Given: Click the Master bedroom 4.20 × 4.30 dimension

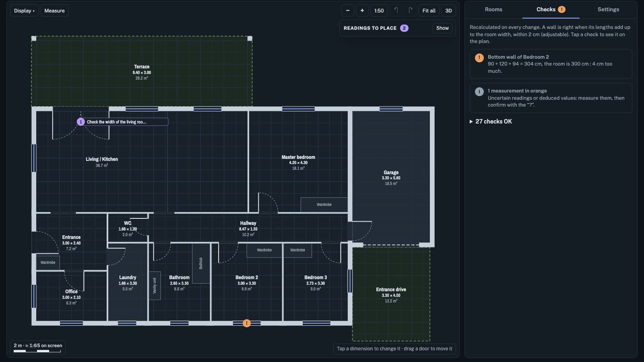Looking at the screenshot, I should pyautogui.click(x=298, y=163).
